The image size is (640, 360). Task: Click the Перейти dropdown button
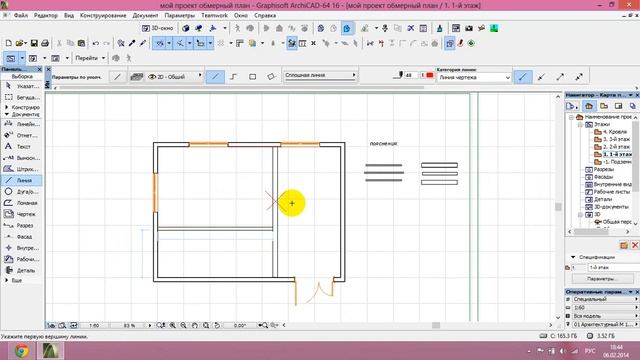[x=90, y=58]
